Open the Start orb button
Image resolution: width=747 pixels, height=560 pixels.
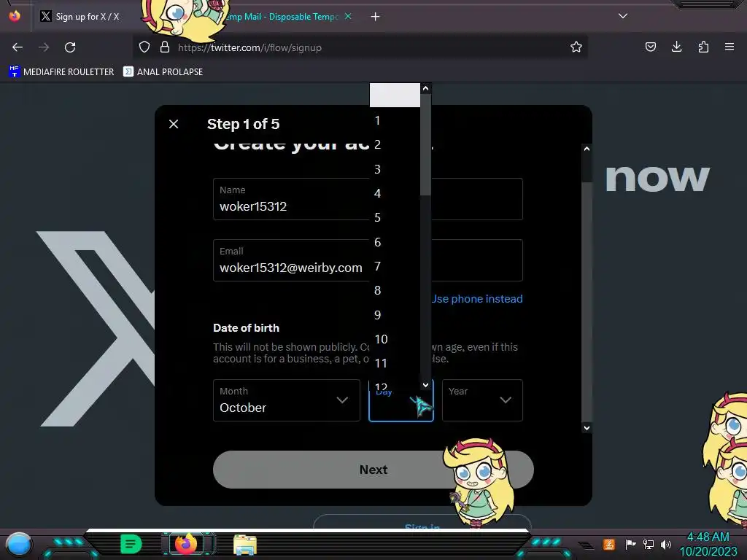coord(18,544)
